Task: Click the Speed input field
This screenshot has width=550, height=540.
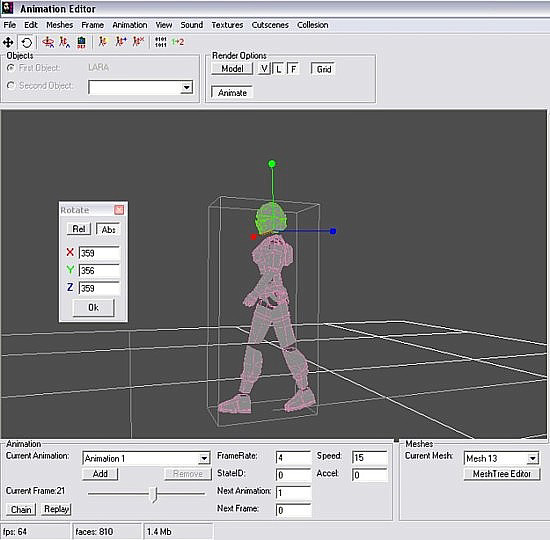Action: point(369,458)
